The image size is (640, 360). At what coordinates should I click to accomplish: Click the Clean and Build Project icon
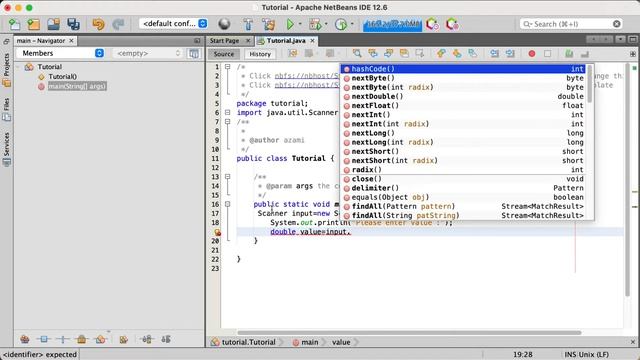(269, 24)
